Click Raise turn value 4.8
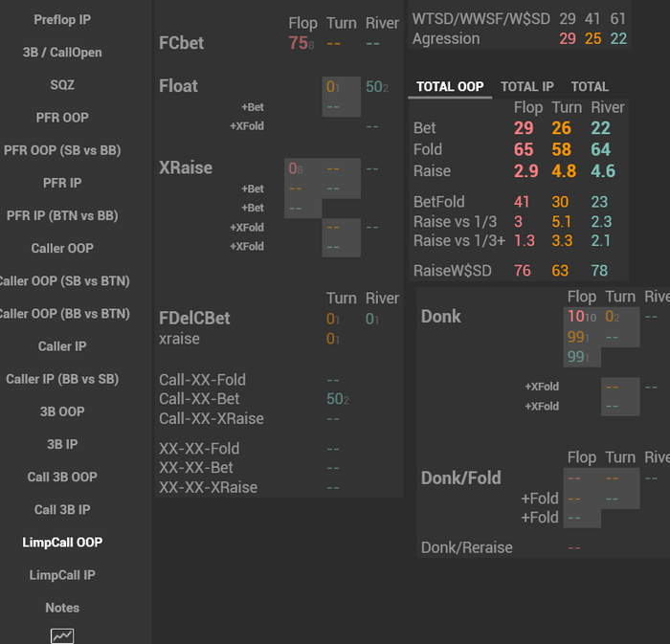Viewport: 670px width, 644px height. click(x=564, y=171)
